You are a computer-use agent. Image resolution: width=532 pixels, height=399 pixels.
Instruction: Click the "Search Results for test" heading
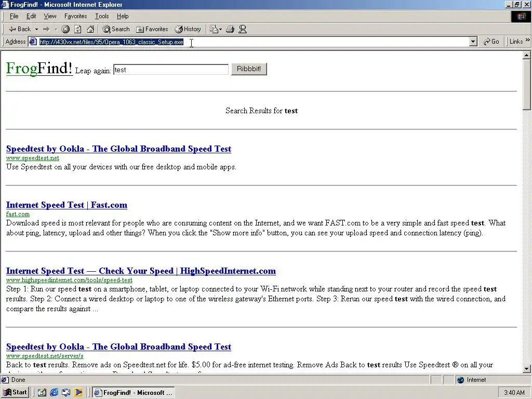pos(262,111)
